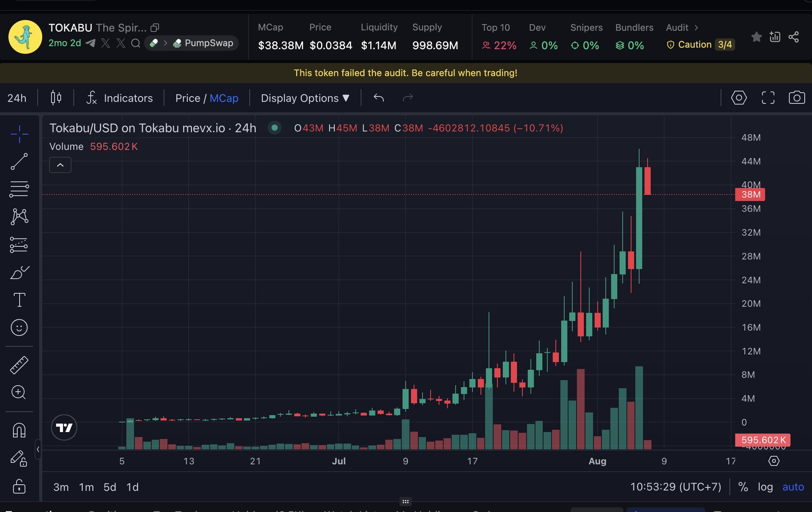Select the brush drawing tool
Image resolution: width=812 pixels, height=512 pixels.
[x=19, y=272]
